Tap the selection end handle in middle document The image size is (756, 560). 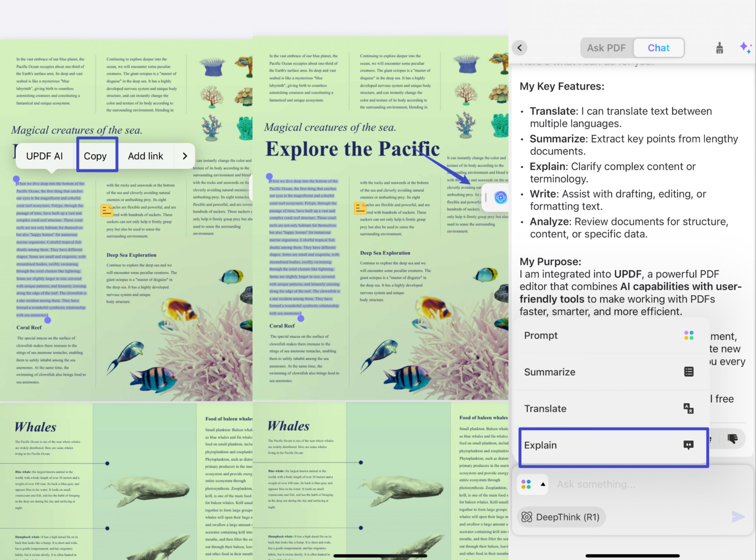[x=301, y=318]
